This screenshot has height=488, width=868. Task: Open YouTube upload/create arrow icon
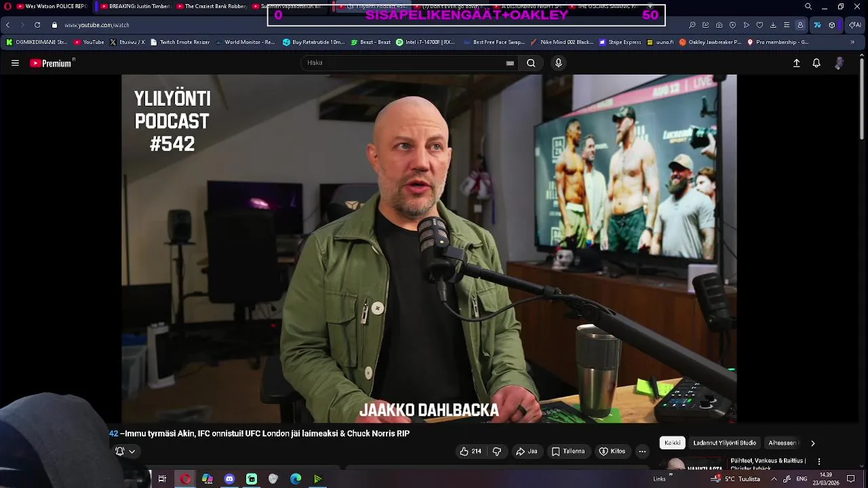[x=797, y=63]
